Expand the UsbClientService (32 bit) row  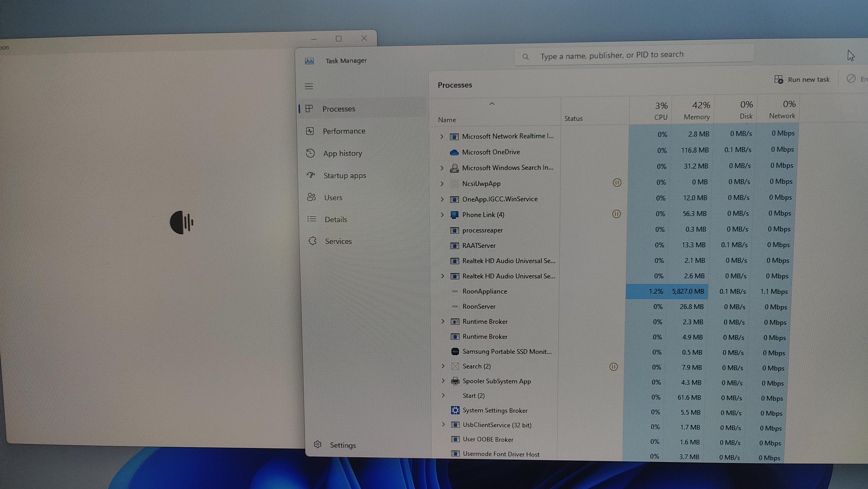pyautogui.click(x=443, y=425)
